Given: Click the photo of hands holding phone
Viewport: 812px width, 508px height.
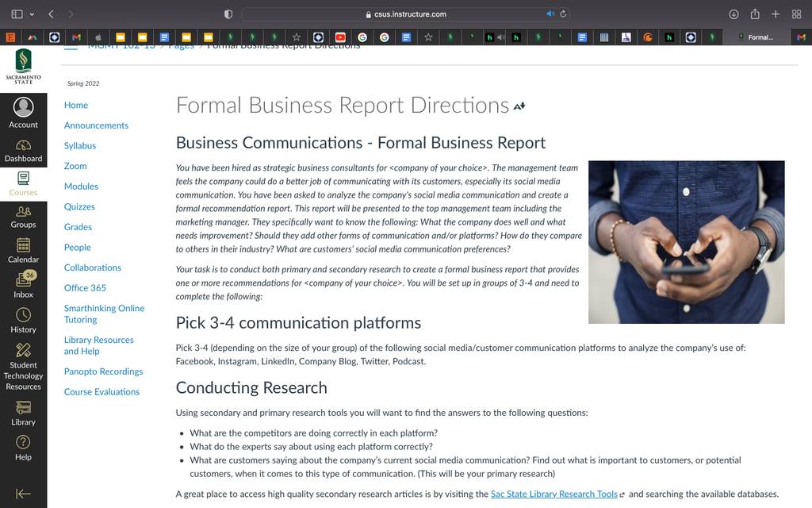Looking at the screenshot, I should (686, 242).
